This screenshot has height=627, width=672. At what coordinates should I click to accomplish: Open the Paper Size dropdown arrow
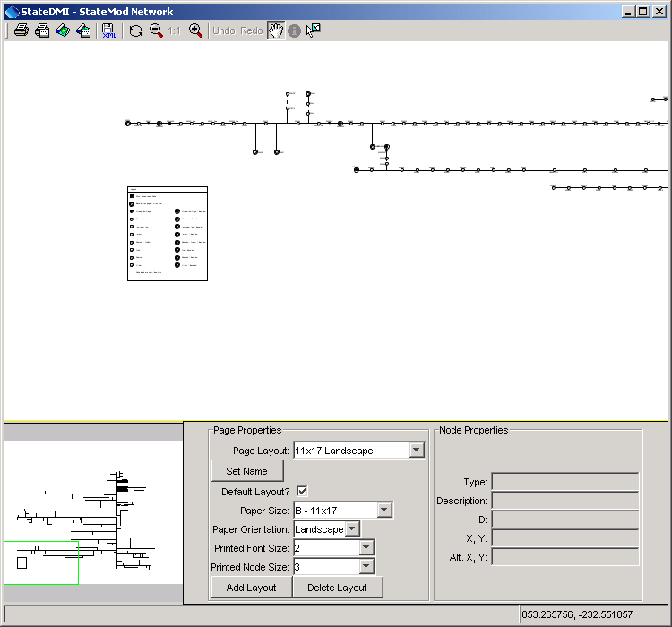pos(384,510)
